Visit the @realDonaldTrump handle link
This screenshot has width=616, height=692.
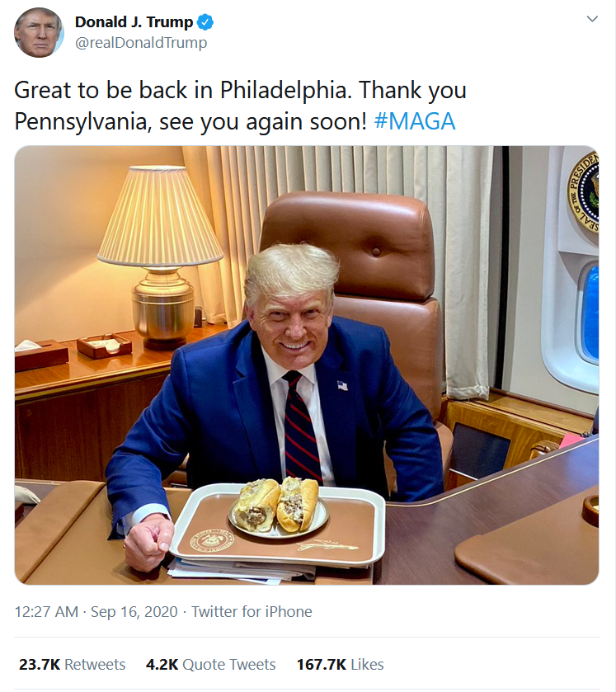(x=141, y=43)
